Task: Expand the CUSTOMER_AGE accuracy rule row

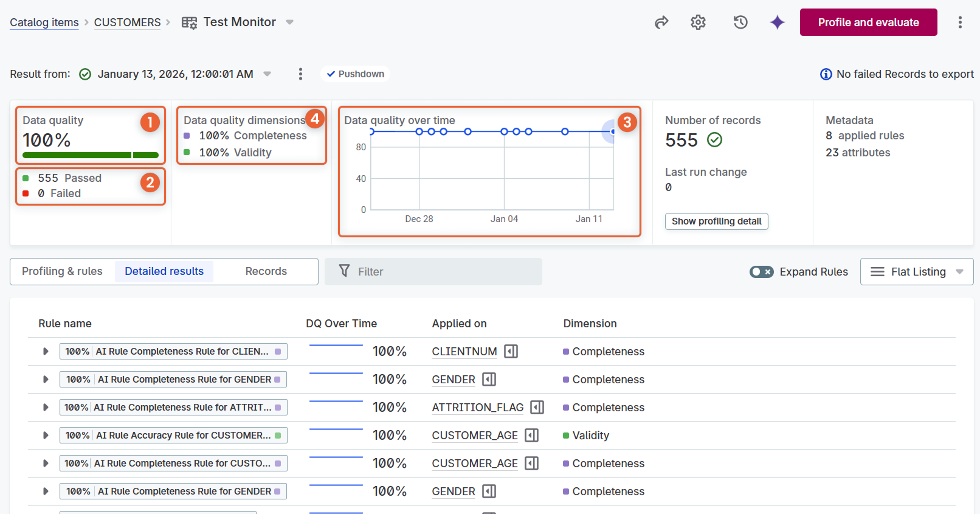Action: (46, 436)
